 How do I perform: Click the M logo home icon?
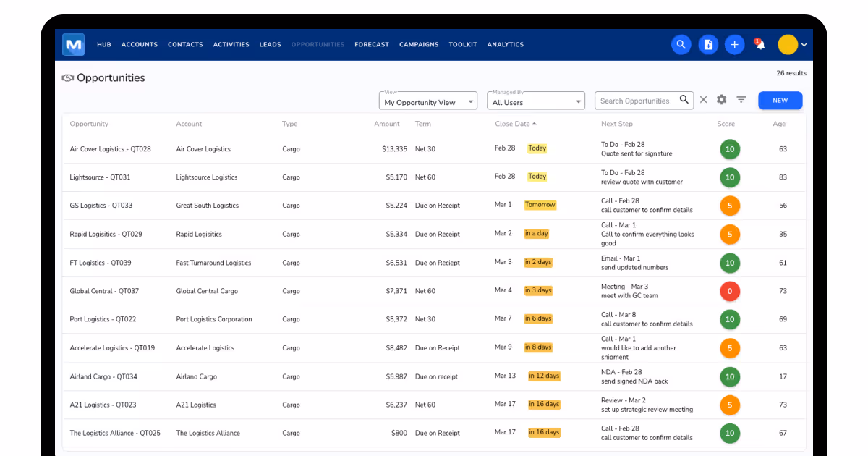pos(73,45)
